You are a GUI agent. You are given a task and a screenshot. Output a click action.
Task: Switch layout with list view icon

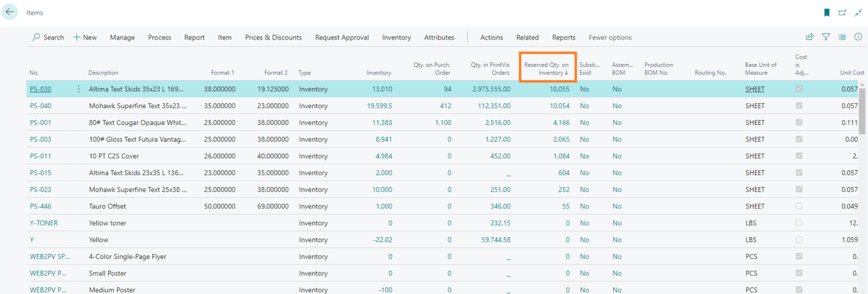pos(842,37)
